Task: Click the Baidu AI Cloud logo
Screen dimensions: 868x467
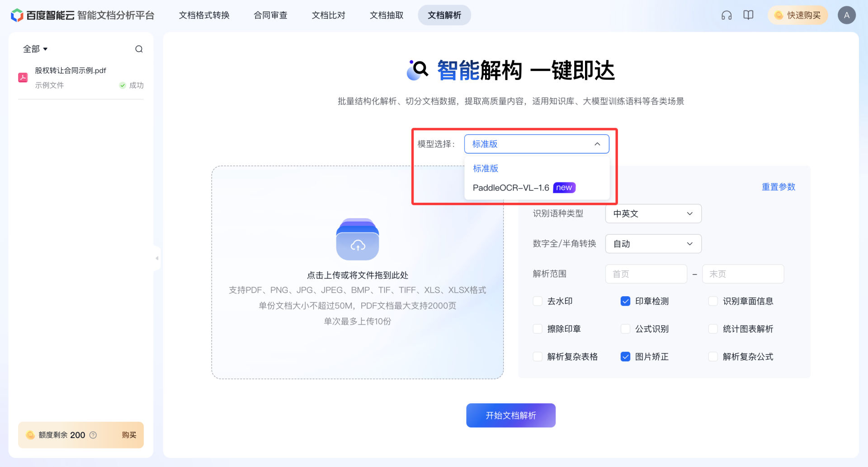Action: (x=42, y=15)
